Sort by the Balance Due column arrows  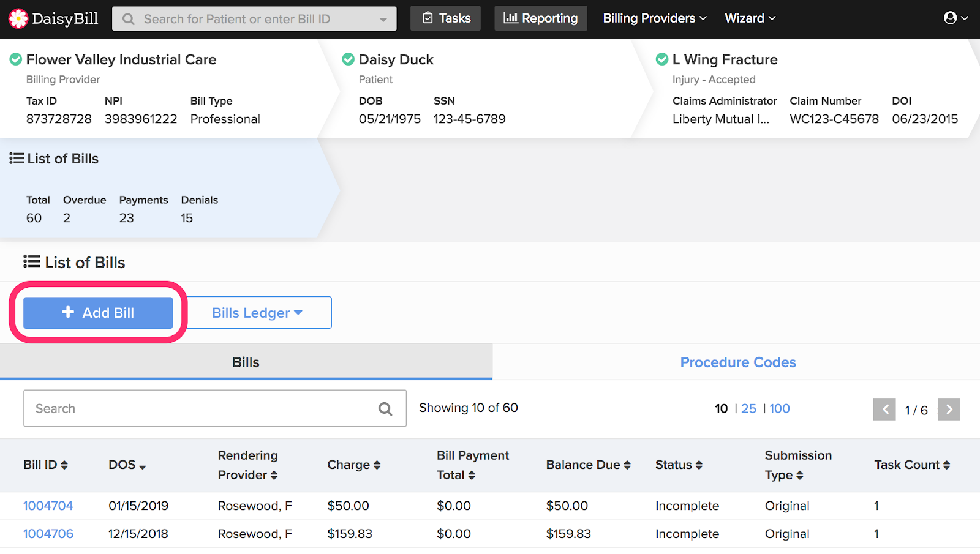click(x=628, y=465)
